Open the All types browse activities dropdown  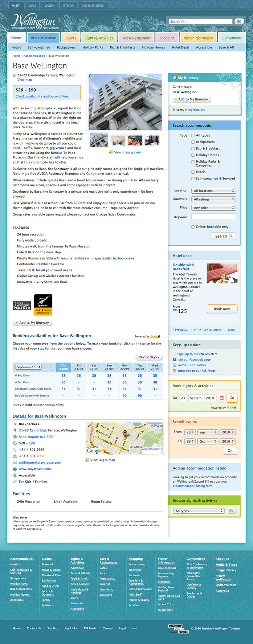tap(199, 511)
